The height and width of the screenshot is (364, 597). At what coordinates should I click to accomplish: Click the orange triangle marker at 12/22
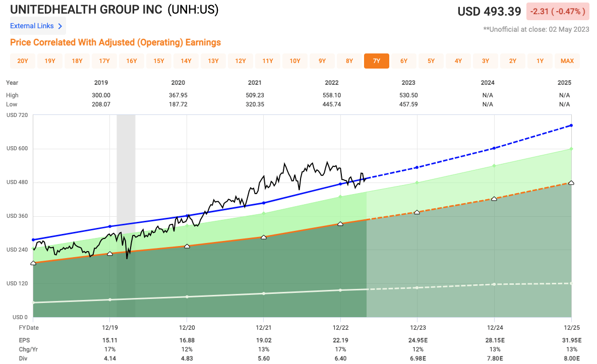(x=340, y=224)
